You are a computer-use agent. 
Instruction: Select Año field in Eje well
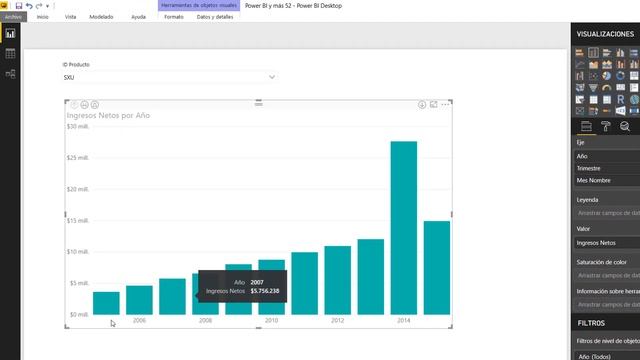pyautogui.click(x=607, y=156)
